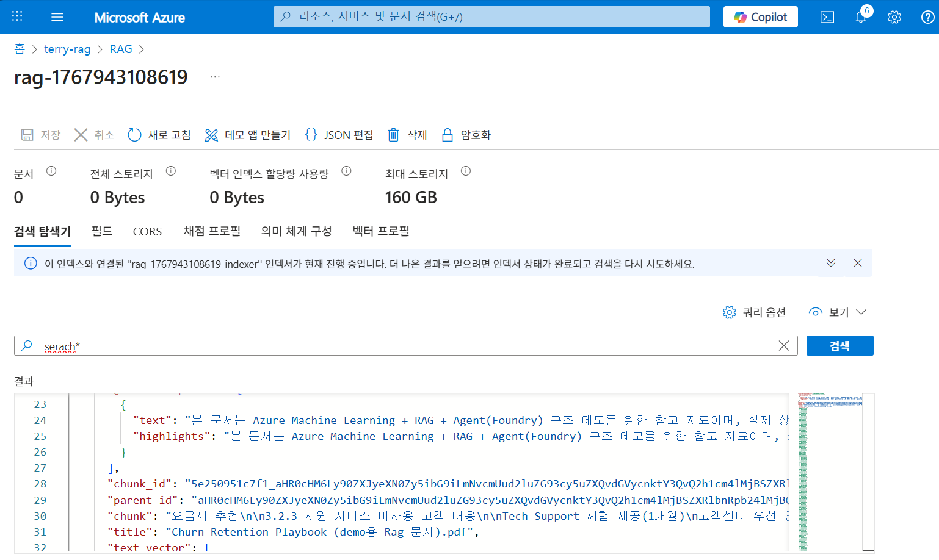Switch to the 필드 tab
This screenshot has width=939, height=560.
102,231
